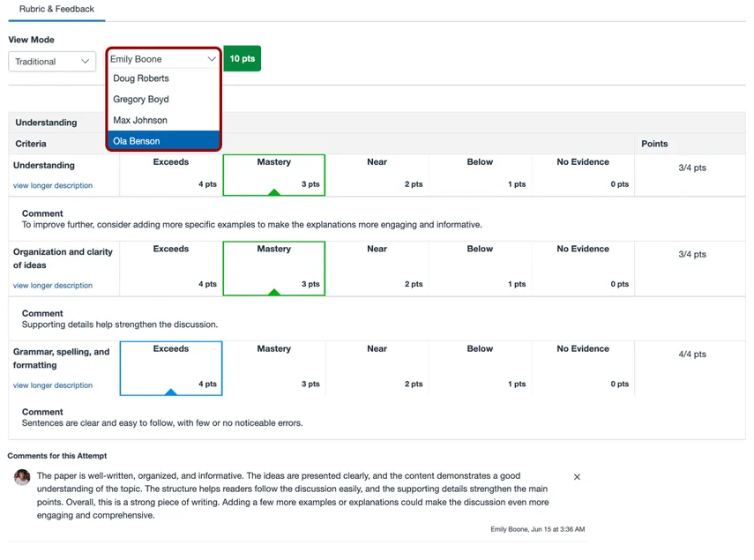Select Mastery for Organization and clarity of ideas
This screenshot has height=560, width=754.
274,268
